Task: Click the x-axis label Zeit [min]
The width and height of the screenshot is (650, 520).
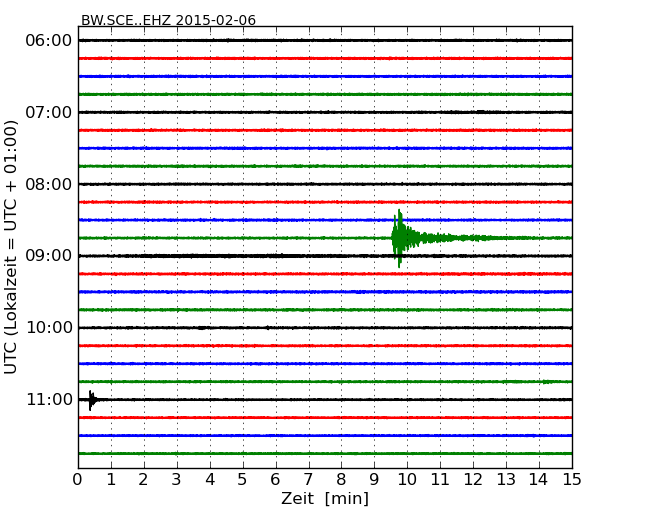Action: click(x=324, y=498)
